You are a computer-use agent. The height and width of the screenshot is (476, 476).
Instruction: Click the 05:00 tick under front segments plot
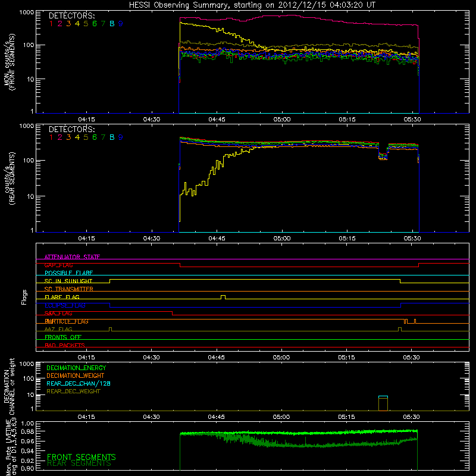pos(281,120)
